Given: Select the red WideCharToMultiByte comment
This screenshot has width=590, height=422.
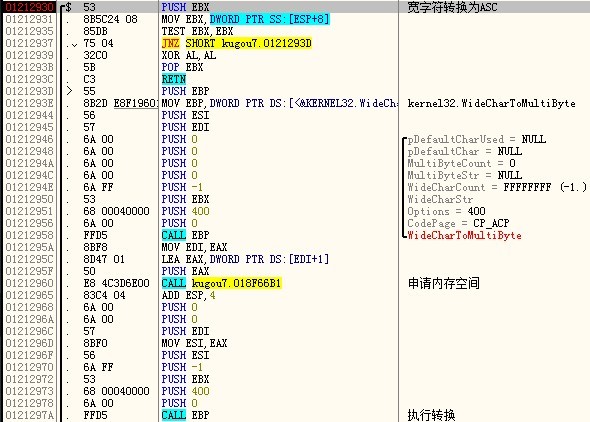Looking at the screenshot, I should 465,235.
